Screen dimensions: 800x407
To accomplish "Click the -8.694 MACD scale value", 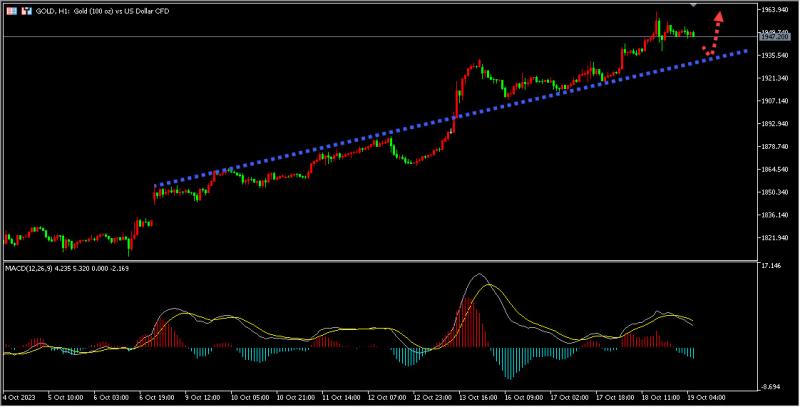I will 771,386.
